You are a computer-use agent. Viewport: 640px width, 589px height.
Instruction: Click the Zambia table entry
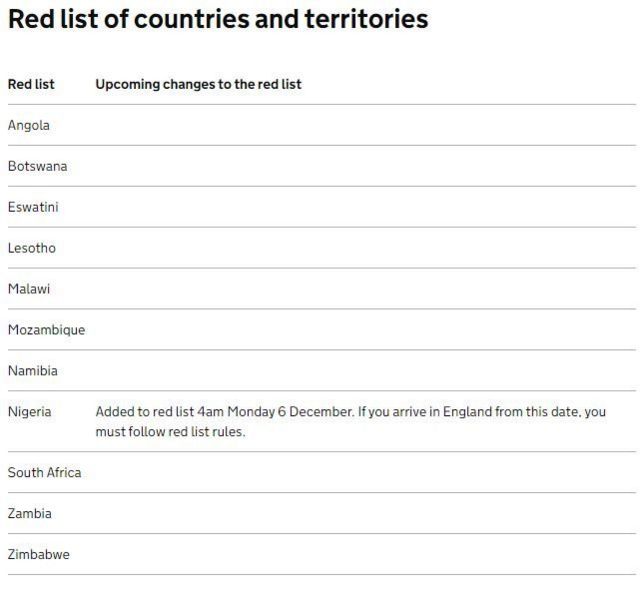30,514
